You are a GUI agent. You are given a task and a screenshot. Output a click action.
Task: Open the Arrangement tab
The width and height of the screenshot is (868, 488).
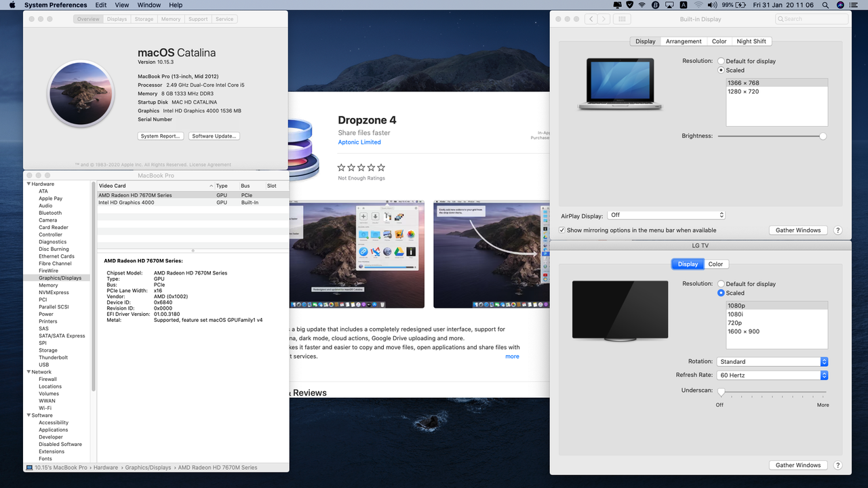click(684, 41)
